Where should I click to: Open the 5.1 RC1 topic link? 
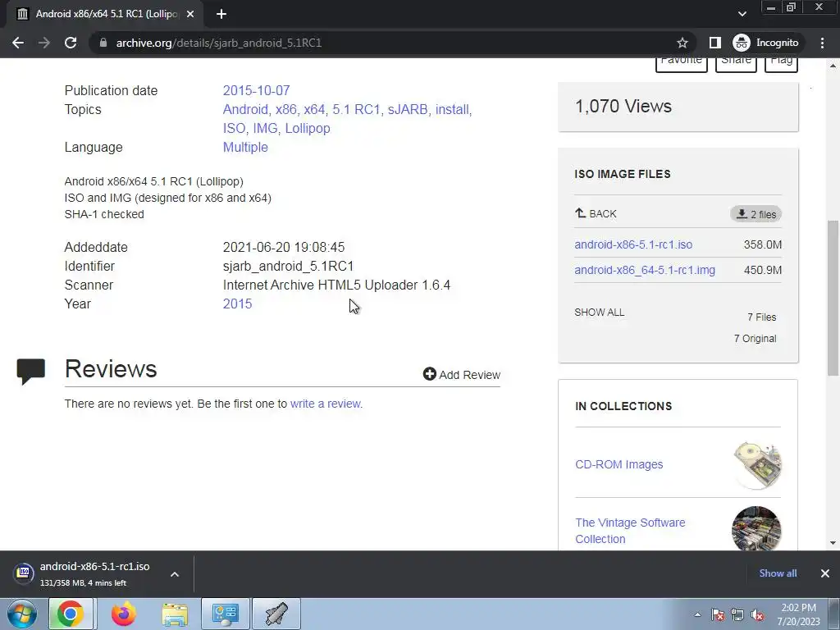(356, 109)
